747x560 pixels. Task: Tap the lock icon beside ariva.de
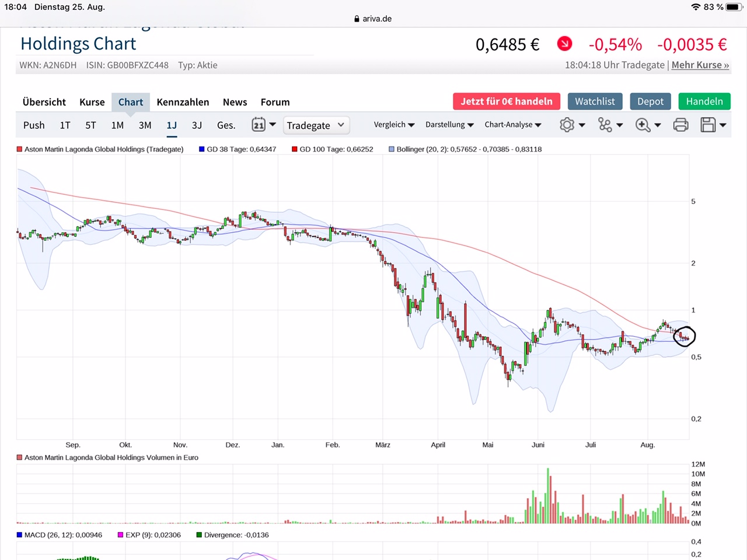[x=357, y=19]
